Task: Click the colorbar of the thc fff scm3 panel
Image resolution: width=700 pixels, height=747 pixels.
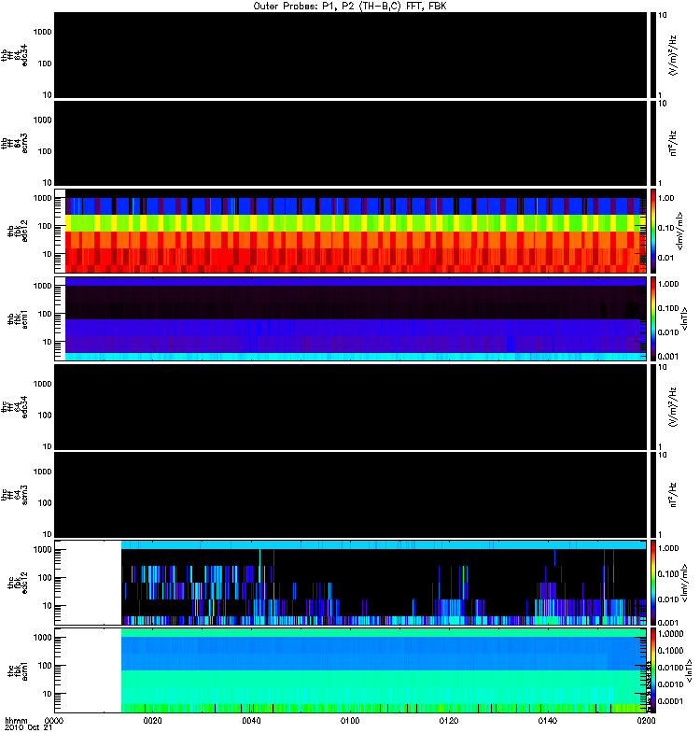Action: click(x=652, y=495)
